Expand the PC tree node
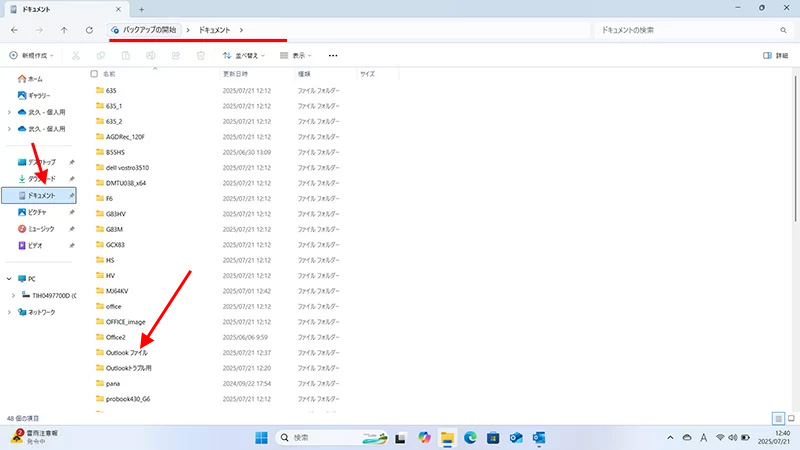800x450 pixels. click(10, 279)
